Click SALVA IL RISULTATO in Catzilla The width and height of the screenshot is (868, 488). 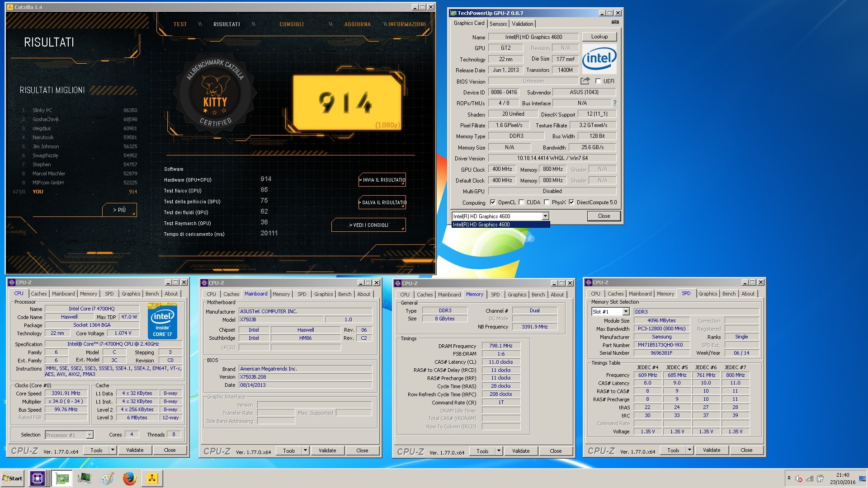pos(382,202)
